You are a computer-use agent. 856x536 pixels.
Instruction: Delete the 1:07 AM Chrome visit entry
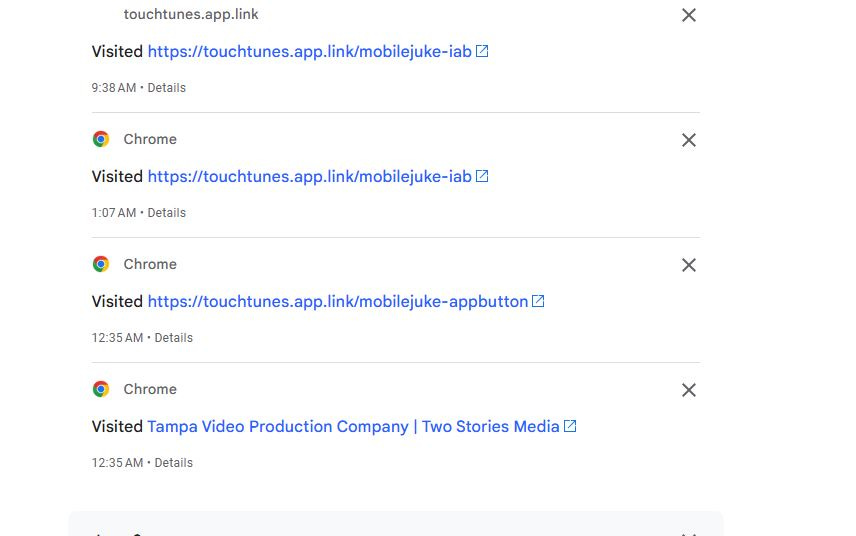(688, 140)
